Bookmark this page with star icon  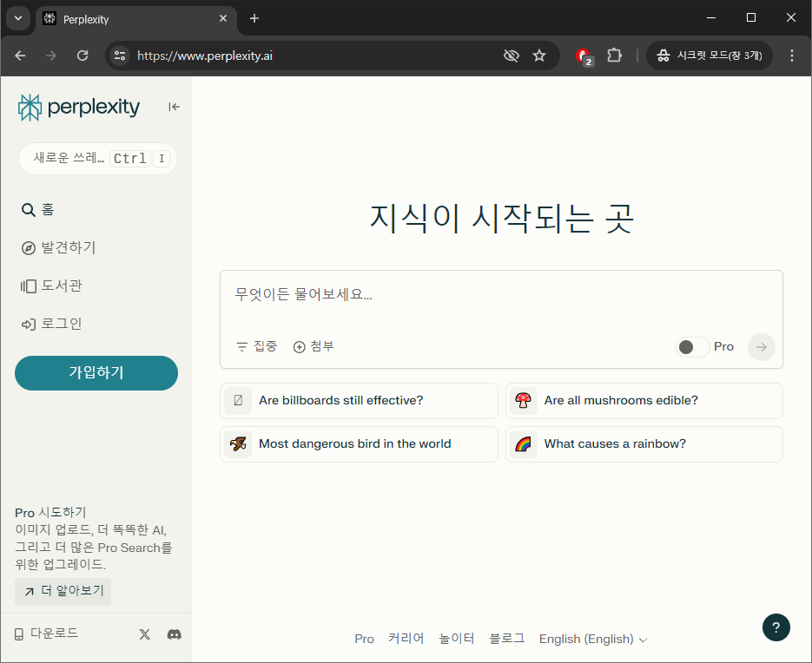(x=539, y=56)
